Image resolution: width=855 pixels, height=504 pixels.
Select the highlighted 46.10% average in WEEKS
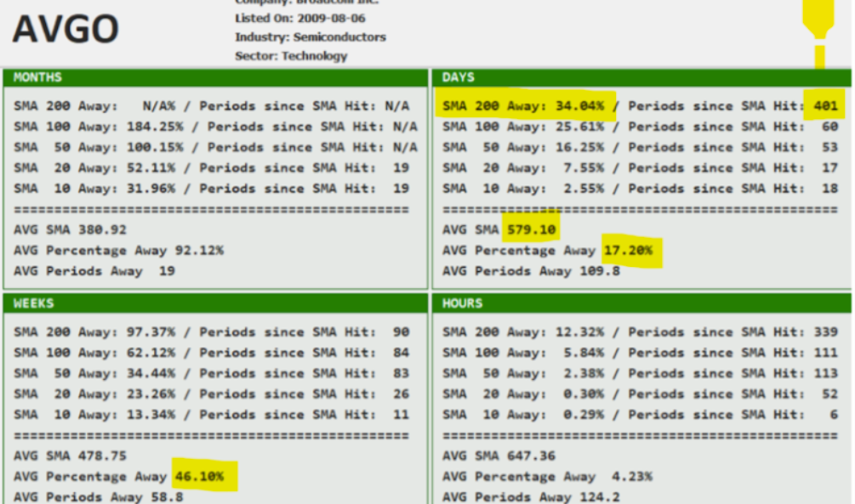point(199,477)
